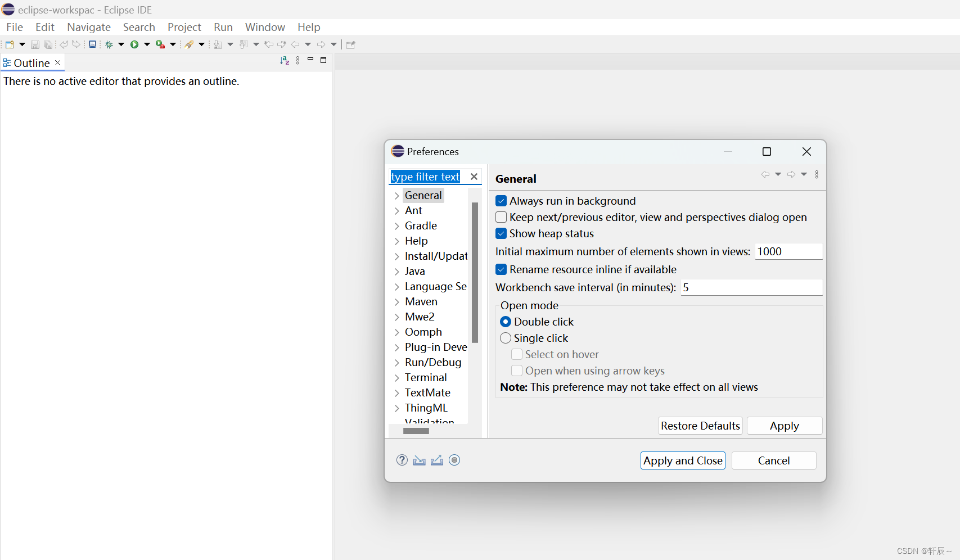The image size is (960, 560).
Task: Click the Redo toolbar icon
Action: point(76,44)
